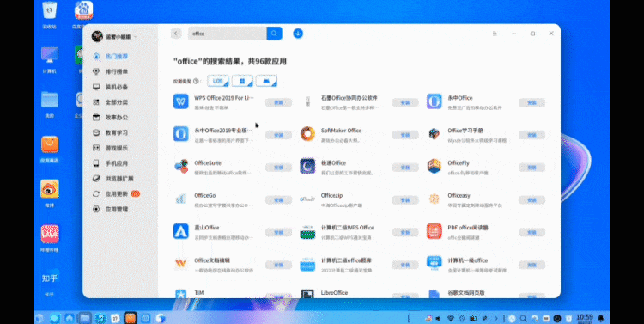This screenshot has height=324, width=644.
Task: Click the button beside WPS Office 2019
Action: [278, 102]
